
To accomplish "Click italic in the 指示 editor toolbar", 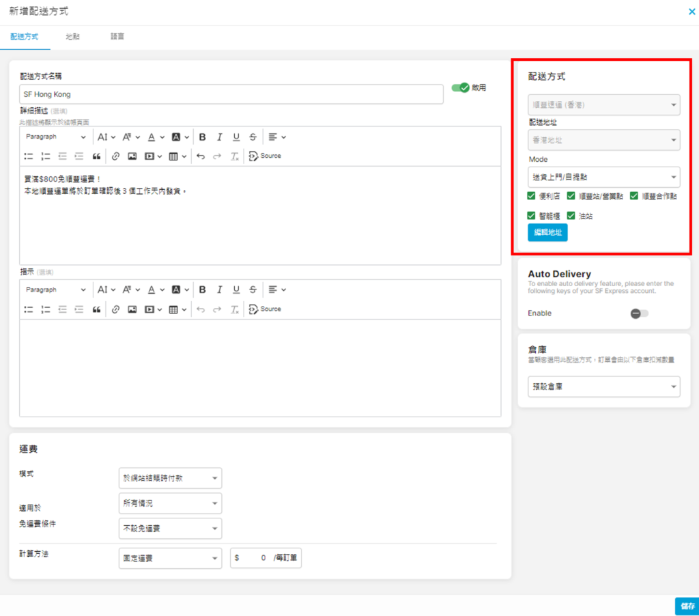I will [x=219, y=290].
